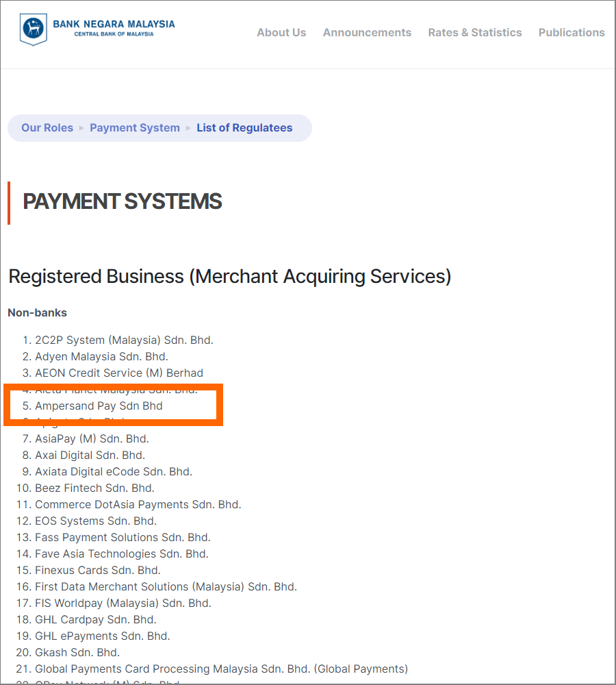Select Beez Fintech Sdn. Bhd. entry
Image resolution: width=616 pixels, height=685 pixels.
[94, 488]
